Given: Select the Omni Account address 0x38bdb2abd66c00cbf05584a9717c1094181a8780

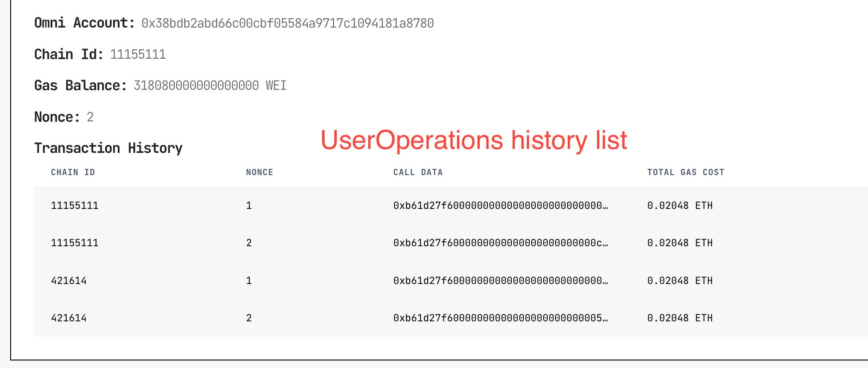Looking at the screenshot, I should coord(287,23).
